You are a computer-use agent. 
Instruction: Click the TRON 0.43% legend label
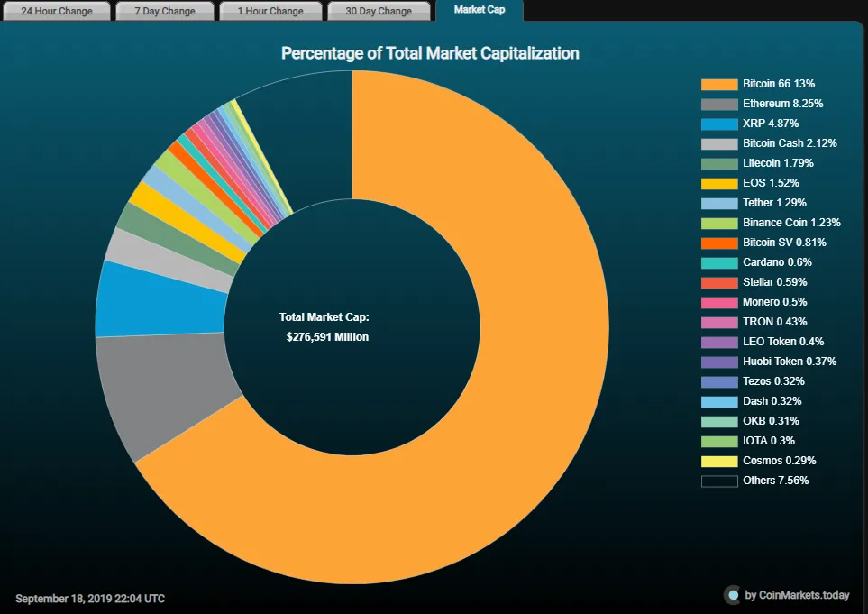pos(774,322)
